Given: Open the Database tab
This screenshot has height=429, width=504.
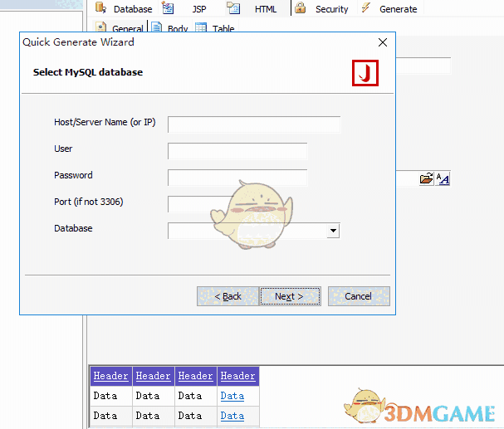Looking at the screenshot, I should 124,8.
